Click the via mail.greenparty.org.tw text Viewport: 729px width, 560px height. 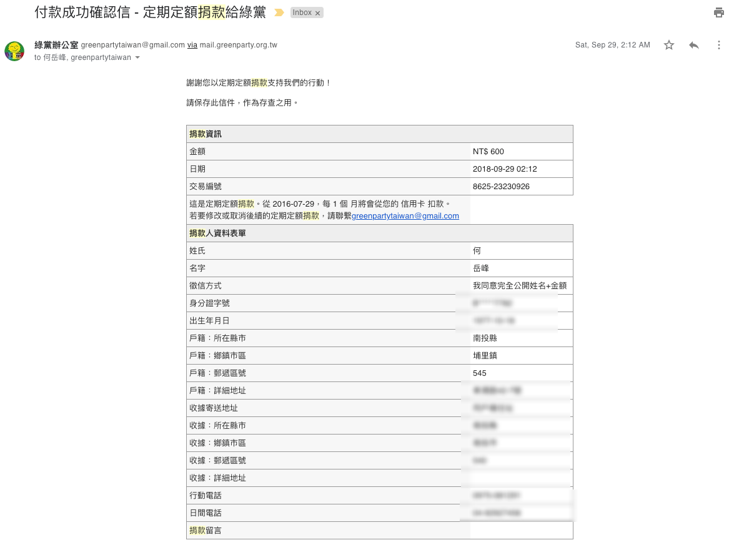click(232, 45)
